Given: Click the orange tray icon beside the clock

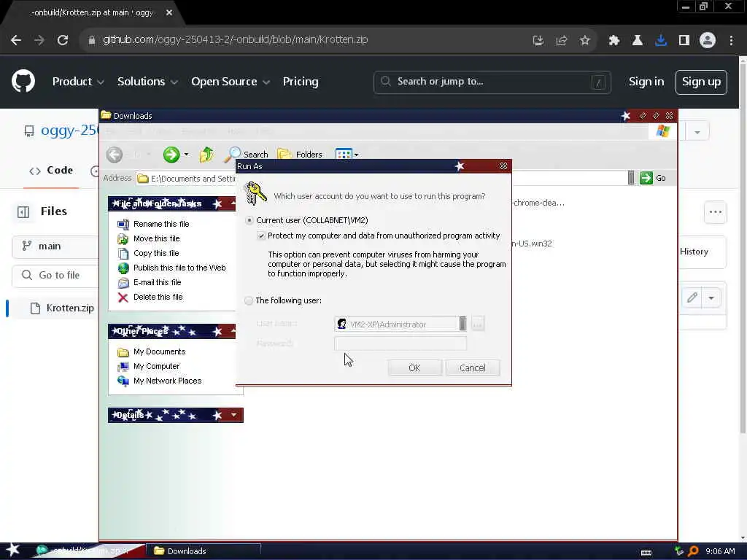Looking at the screenshot, I should 693,551.
